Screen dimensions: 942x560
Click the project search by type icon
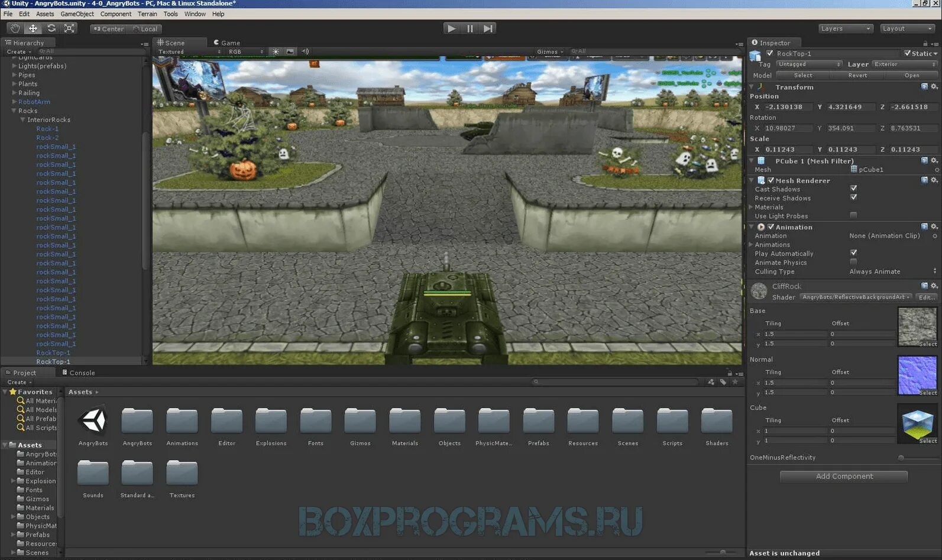(x=711, y=382)
